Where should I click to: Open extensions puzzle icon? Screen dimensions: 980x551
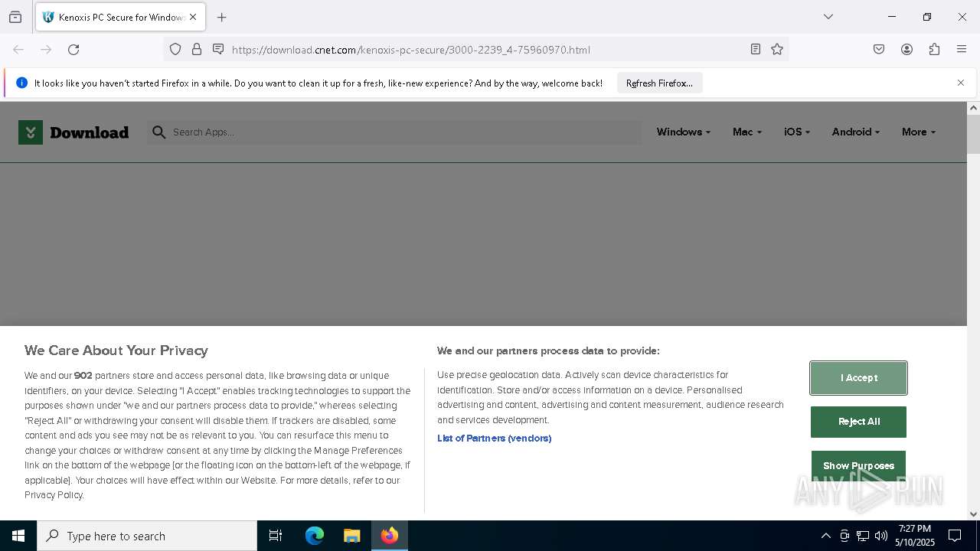tap(934, 50)
